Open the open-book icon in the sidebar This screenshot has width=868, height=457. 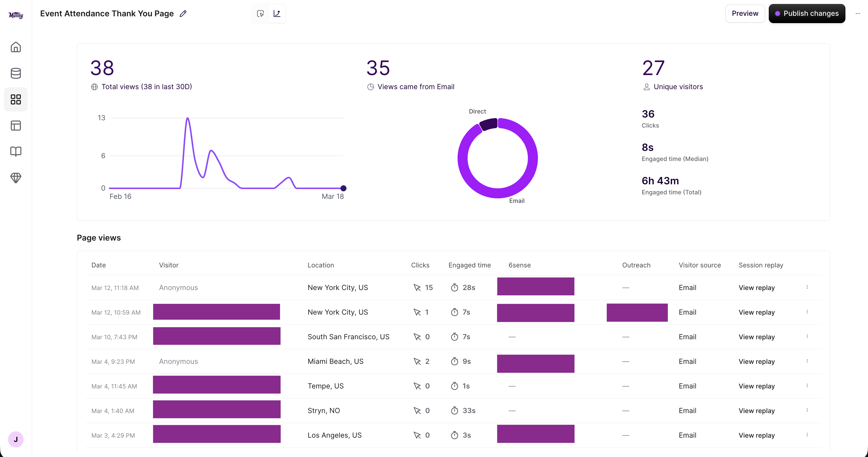coord(16,152)
